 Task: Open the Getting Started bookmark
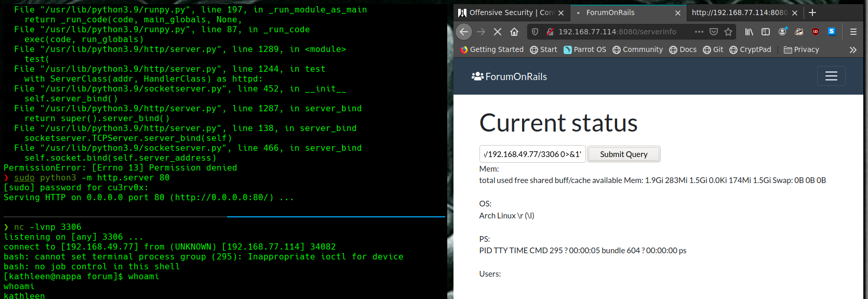pyautogui.click(x=492, y=50)
